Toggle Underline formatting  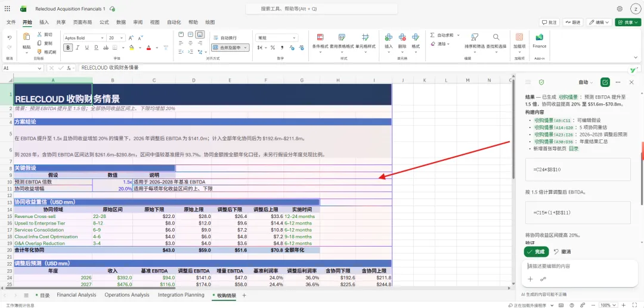click(x=86, y=48)
